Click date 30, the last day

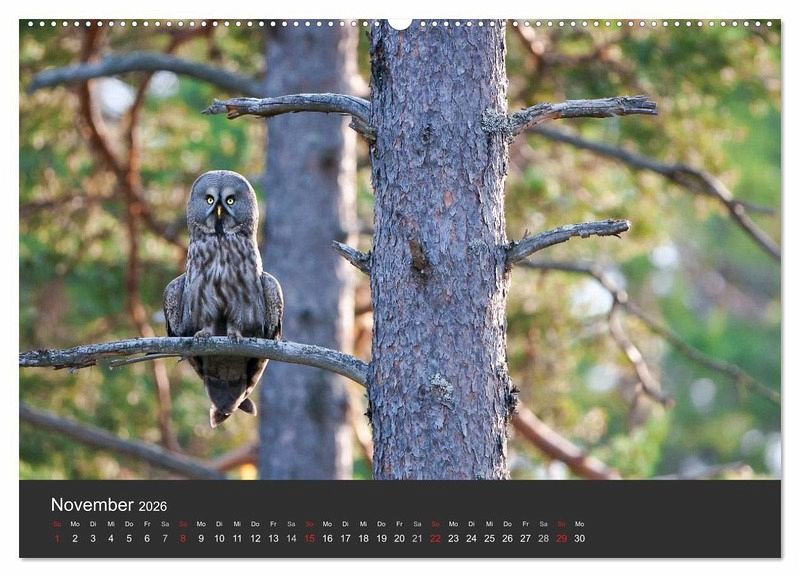click(x=579, y=538)
